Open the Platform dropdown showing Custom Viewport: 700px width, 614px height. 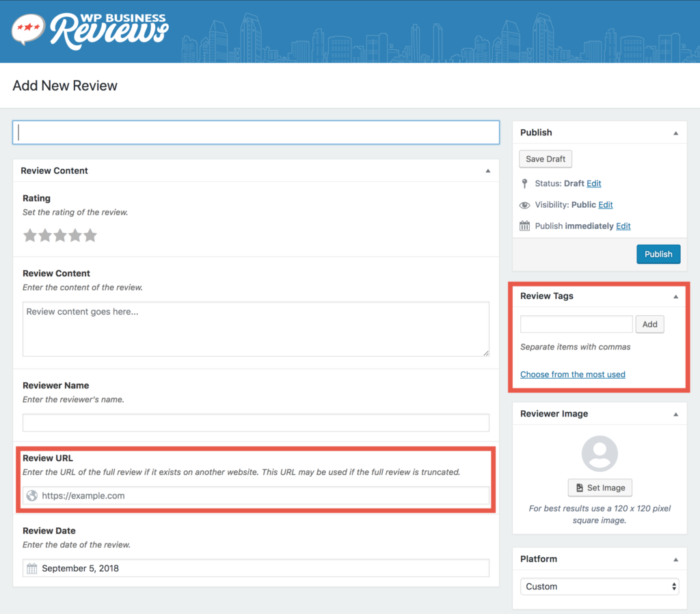pos(600,587)
